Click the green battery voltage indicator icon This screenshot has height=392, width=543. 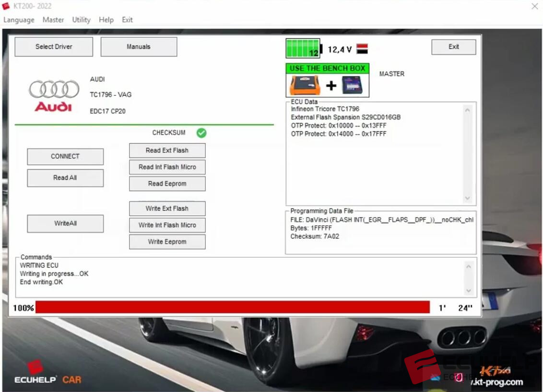coord(304,48)
